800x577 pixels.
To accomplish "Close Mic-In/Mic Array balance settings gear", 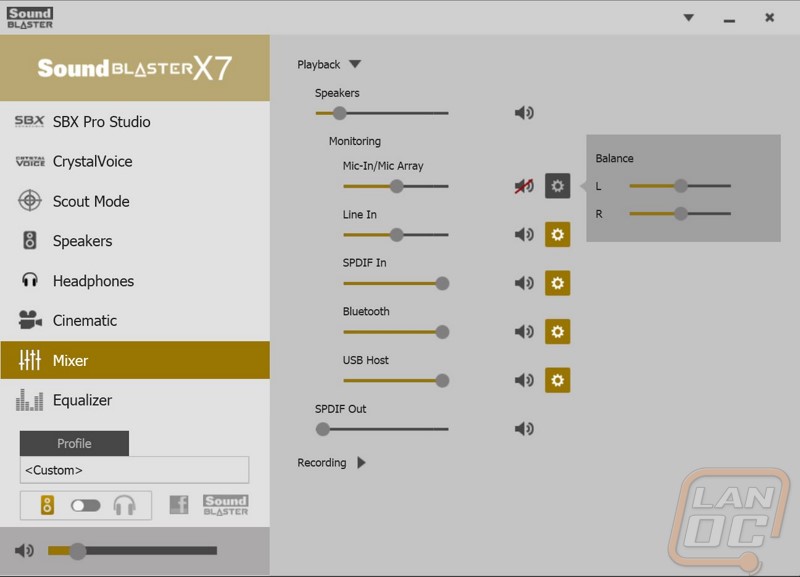I will pos(558,186).
